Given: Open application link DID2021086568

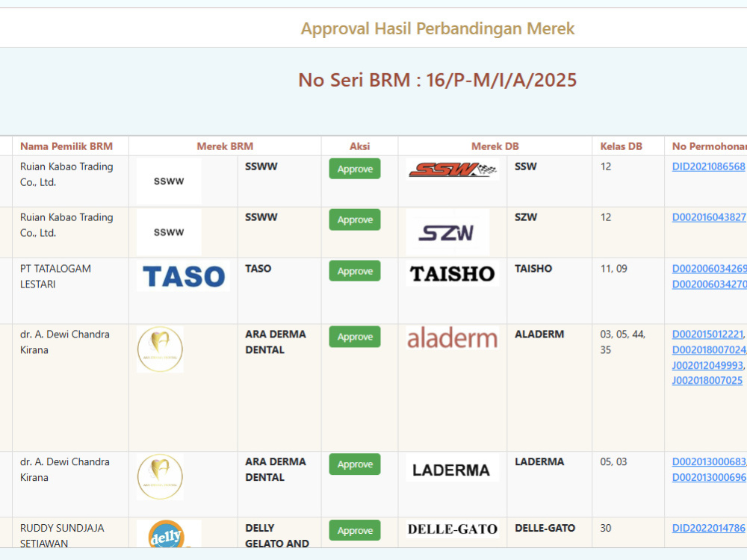Looking at the screenshot, I should pos(708,167).
